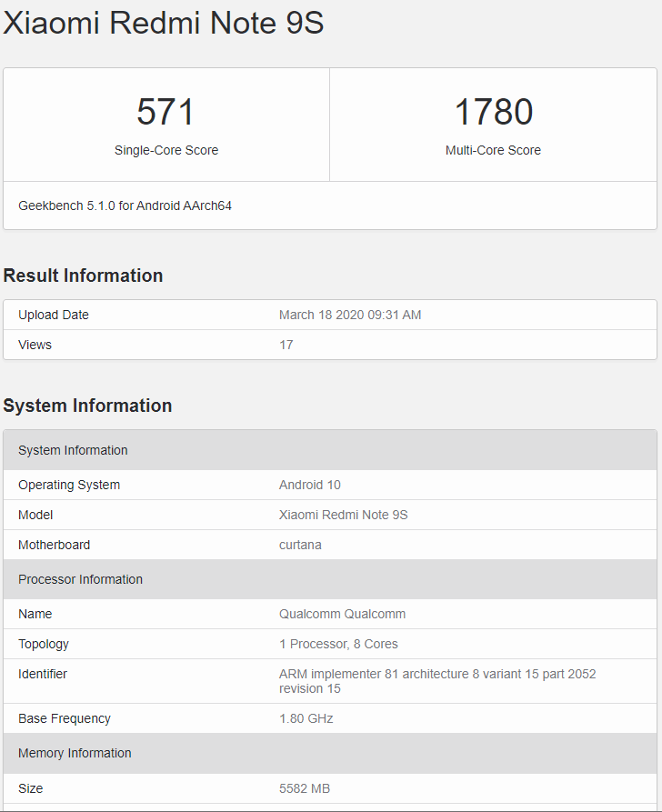Select the Android 10 value
Viewport: 662px width, 812px height.
(x=310, y=485)
